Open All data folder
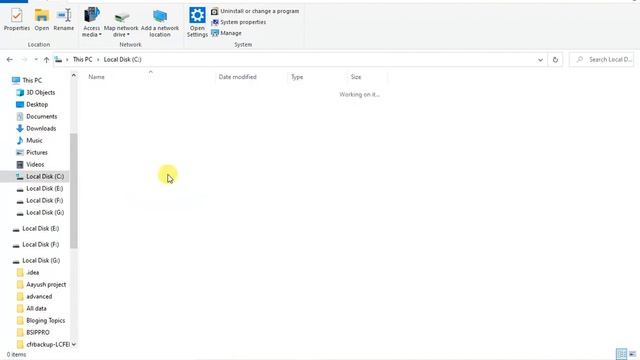640x360 pixels. pyautogui.click(x=36, y=309)
